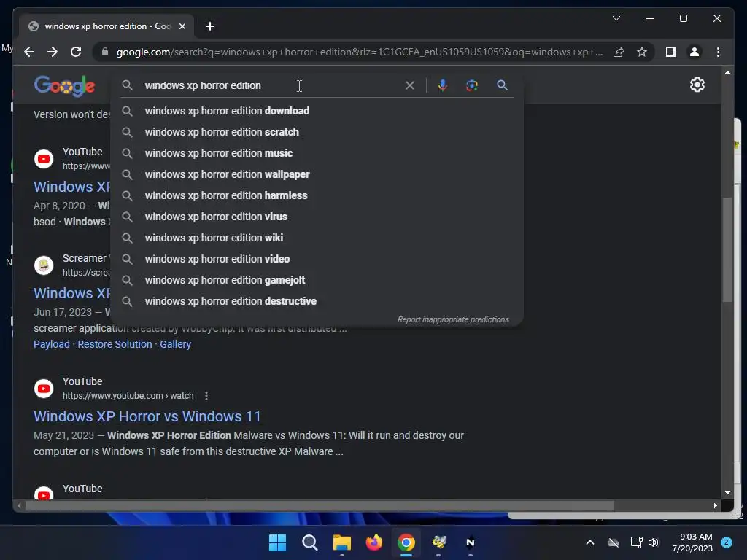Open Windows taskbar search

click(309, 542)
